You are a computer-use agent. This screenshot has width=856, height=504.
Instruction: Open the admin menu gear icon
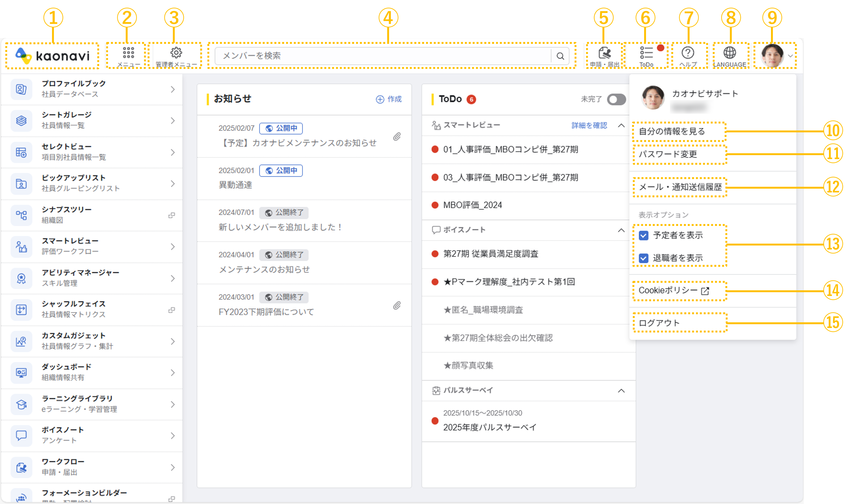(x=176, y=53)
